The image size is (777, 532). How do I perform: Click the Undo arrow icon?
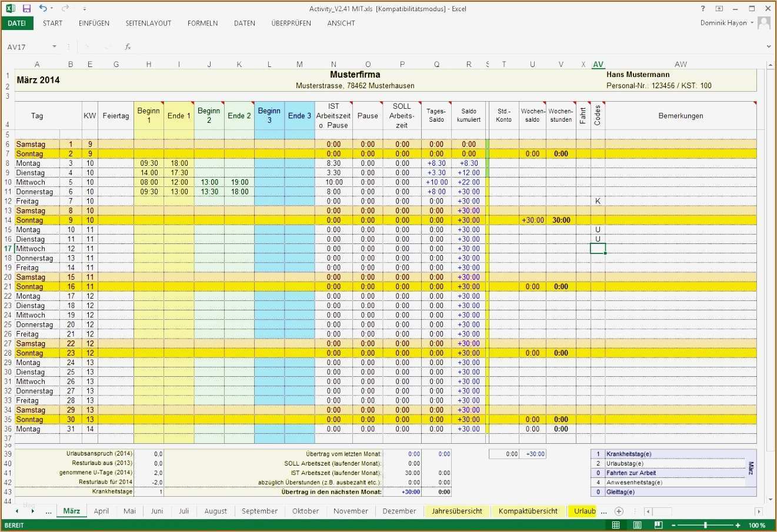pos(43,8)
